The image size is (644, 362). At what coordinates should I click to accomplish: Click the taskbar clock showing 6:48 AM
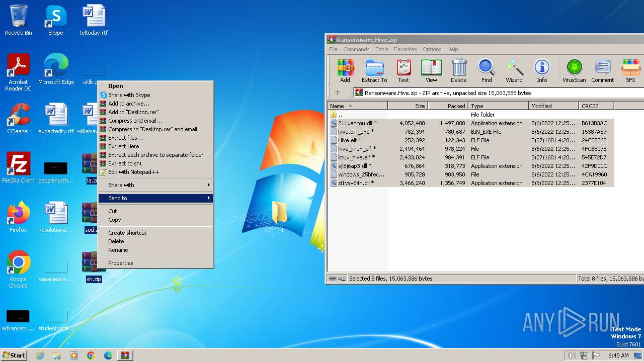[x=618, y=355]
